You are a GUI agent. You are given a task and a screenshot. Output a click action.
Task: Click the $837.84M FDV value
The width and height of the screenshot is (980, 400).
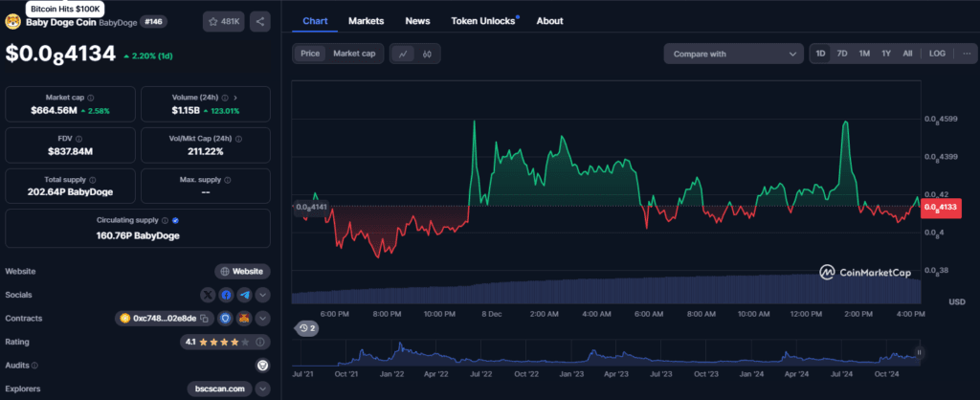[x=70, y=151]
